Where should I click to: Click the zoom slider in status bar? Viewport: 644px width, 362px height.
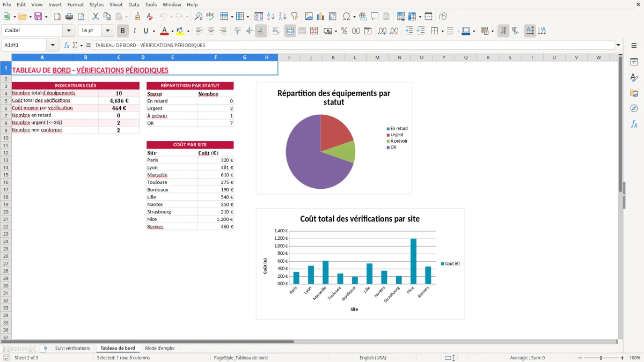[x=601, y=358]
